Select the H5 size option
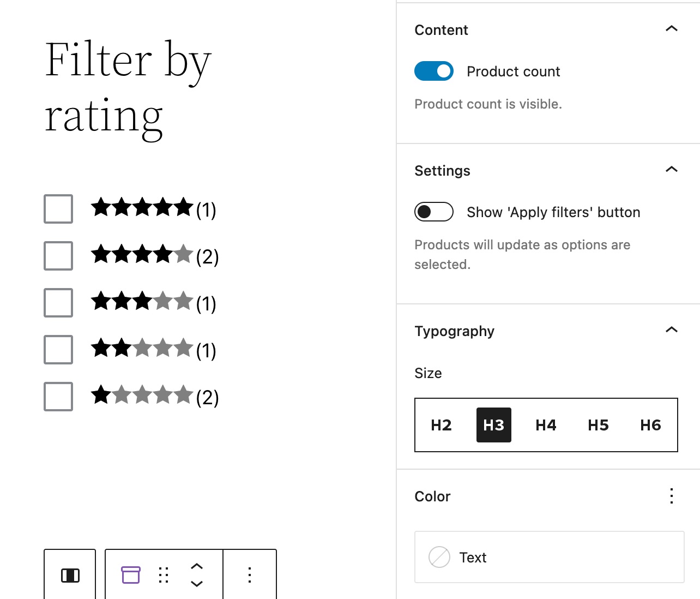 point(598,425)
